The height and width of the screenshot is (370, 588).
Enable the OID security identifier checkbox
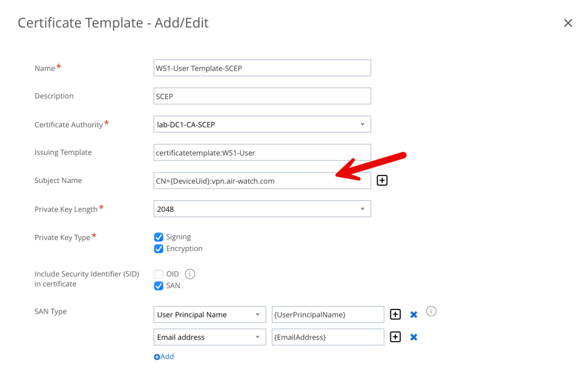click(159, 274)
